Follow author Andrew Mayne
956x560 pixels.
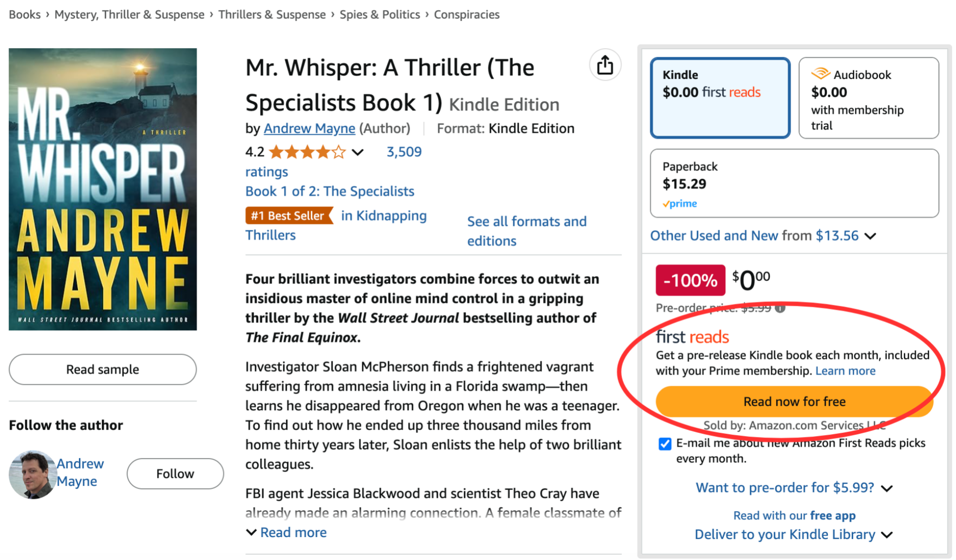click(175, 474)
